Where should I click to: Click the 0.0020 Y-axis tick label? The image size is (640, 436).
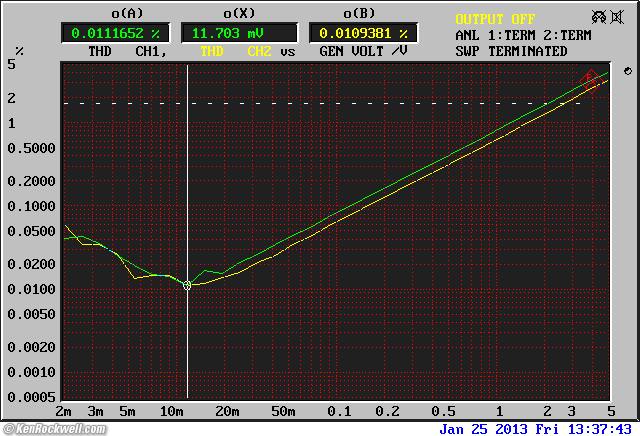31,347
